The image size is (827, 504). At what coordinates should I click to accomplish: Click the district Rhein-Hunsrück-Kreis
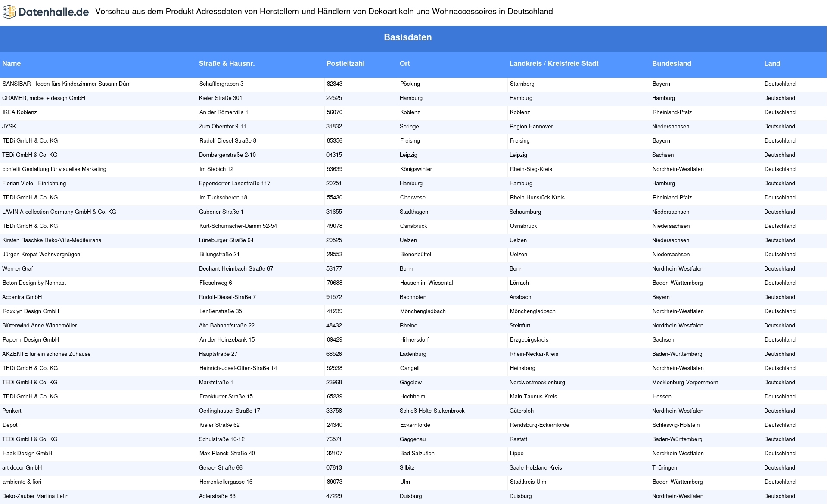[537, 197]
